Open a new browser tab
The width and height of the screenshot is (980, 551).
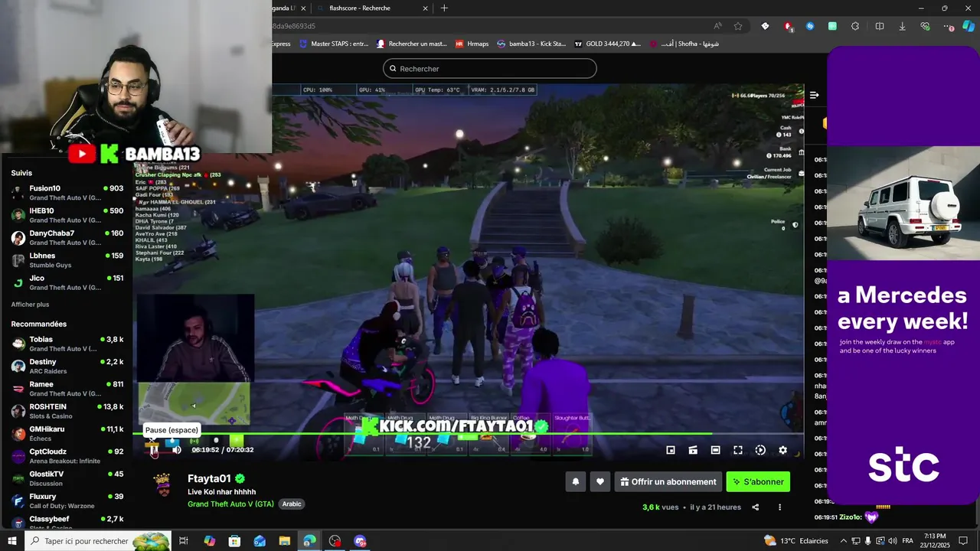444,8
